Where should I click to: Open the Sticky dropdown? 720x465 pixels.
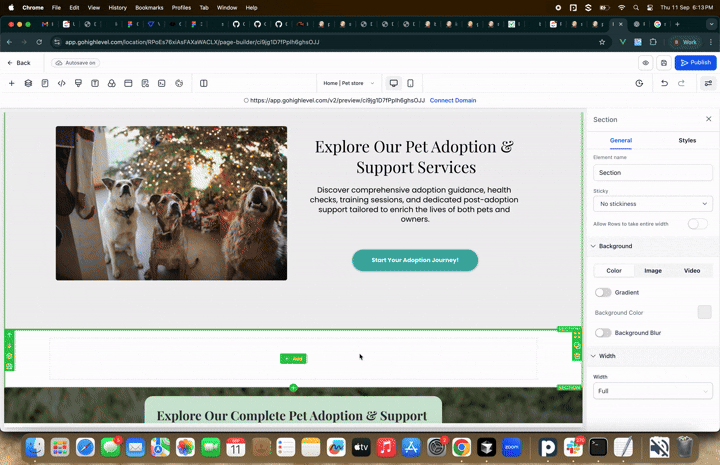click(652, 203)
